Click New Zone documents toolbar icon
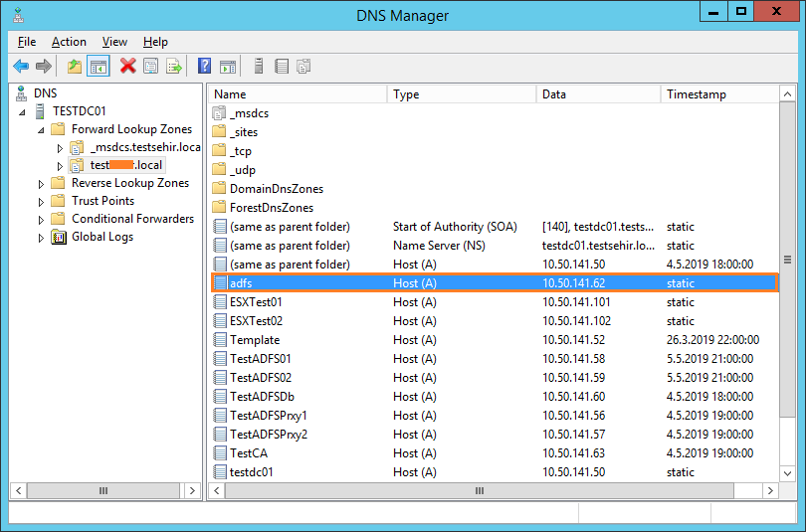The height and width of the screenshot is (532, 806). pyautogui.click(x=303, y=67)
